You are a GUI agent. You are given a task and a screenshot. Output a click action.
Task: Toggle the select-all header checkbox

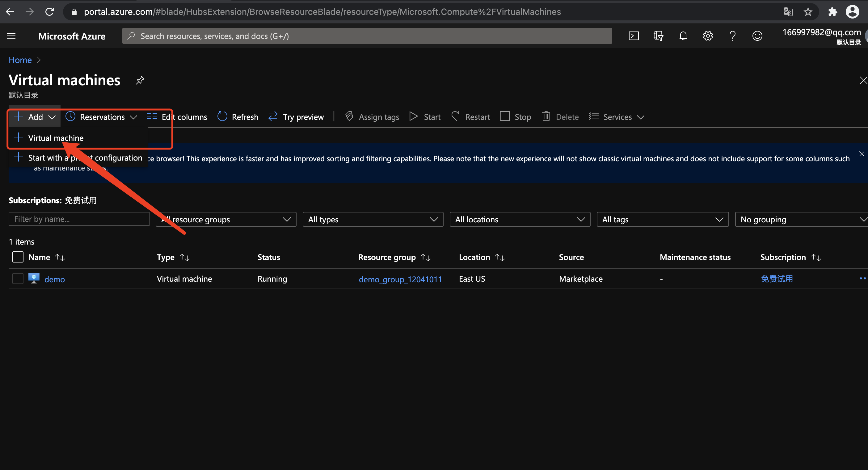[18, 257]
